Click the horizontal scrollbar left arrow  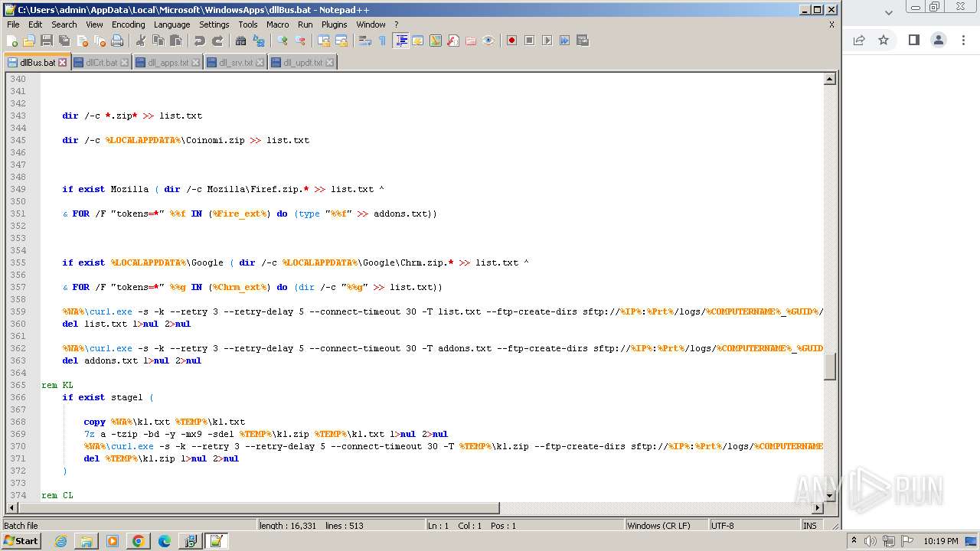pos(11,508)
